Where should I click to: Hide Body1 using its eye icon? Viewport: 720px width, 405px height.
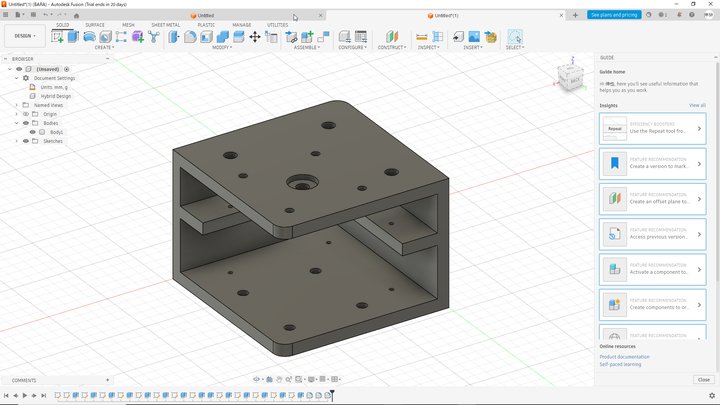33,132
